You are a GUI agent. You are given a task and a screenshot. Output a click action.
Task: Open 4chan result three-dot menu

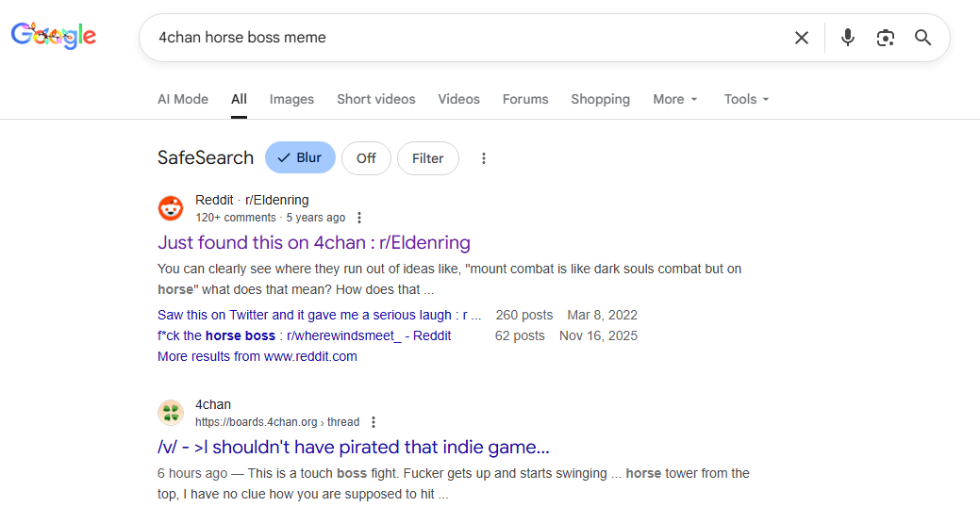coord(374,422)
